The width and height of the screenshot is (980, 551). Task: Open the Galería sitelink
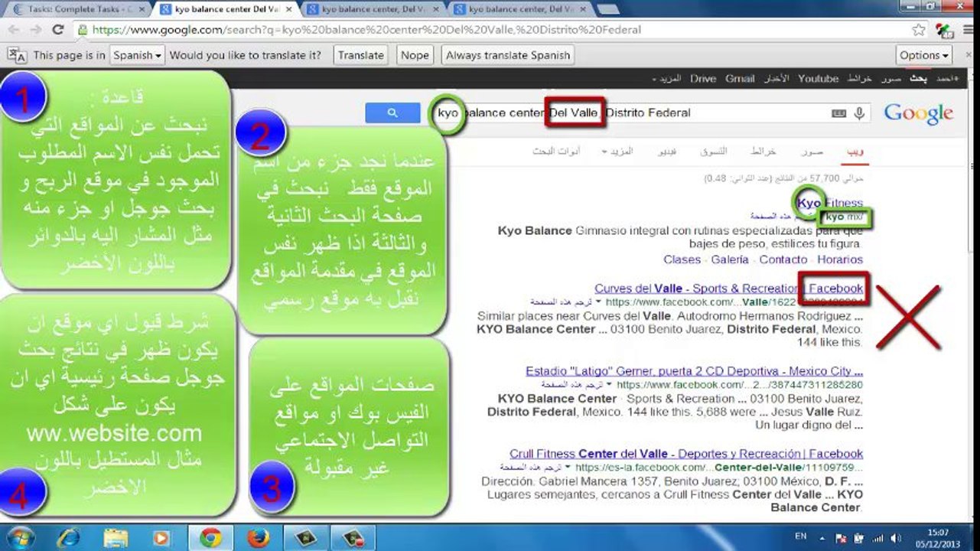730,259
